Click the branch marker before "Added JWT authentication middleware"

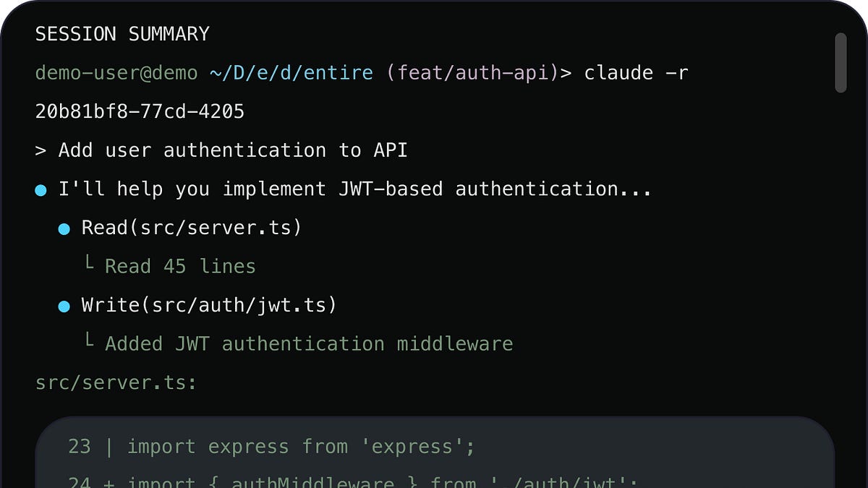point(89,342)
